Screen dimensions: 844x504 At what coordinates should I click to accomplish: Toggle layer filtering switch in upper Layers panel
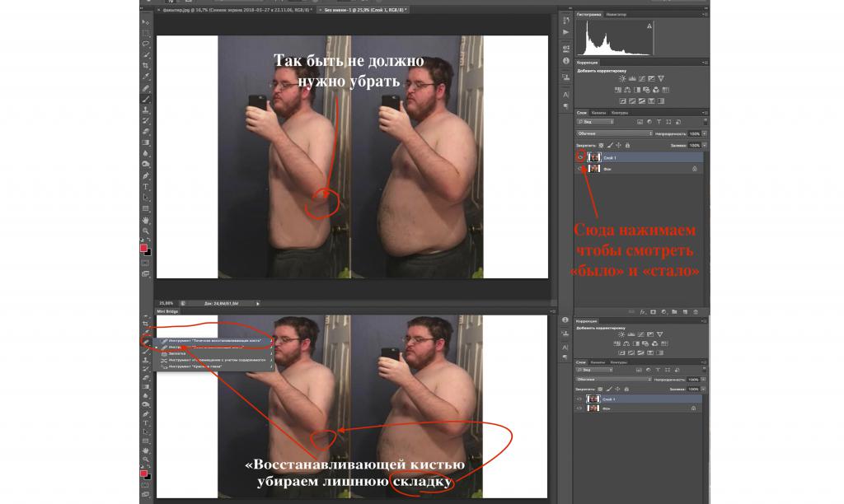click(x=706, y=122)
